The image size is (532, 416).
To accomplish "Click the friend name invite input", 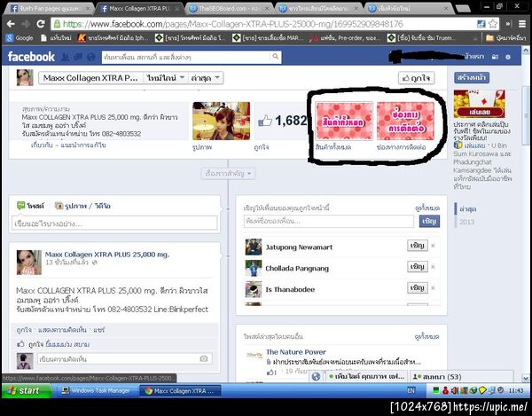I will point(328,221).
